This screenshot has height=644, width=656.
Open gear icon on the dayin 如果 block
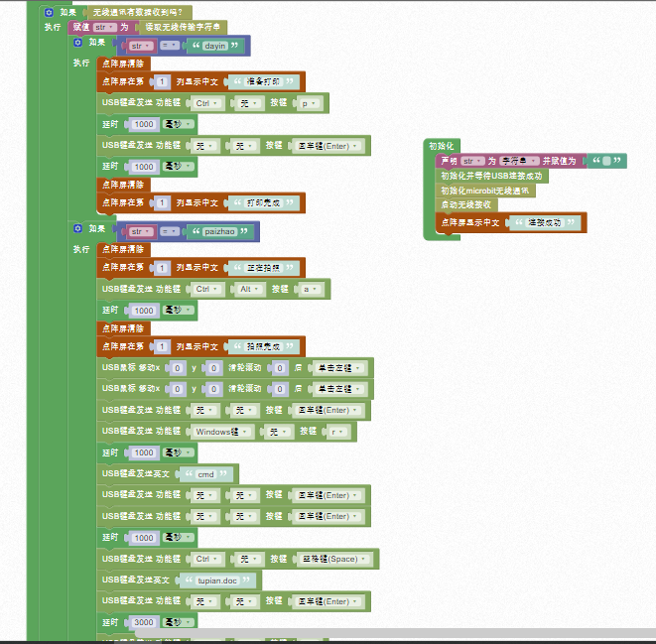(77, 43)
